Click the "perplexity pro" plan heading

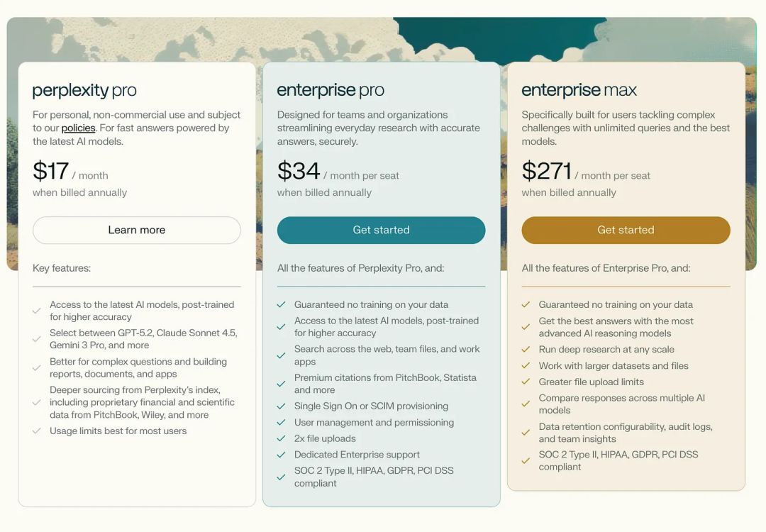pyautogui.click(x=84, y=91)
